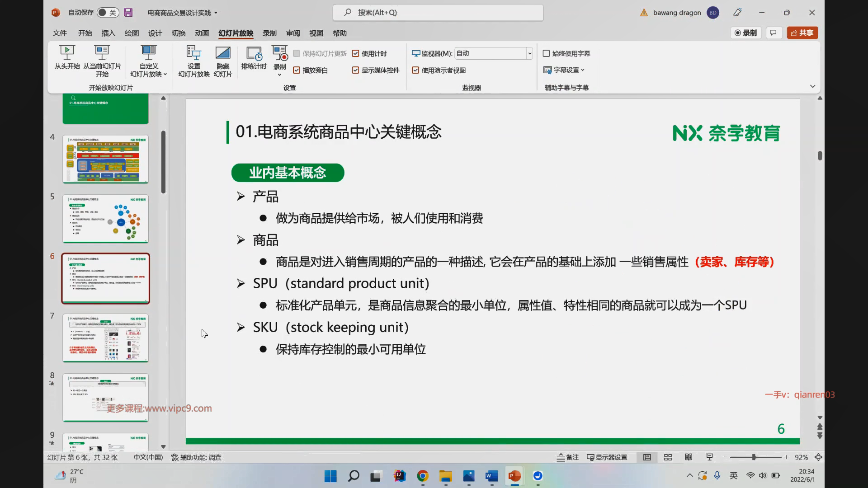868x488 pixels.
Task: Click Rehearse Timings (排练计时) icon
Action: click(254, 53)
